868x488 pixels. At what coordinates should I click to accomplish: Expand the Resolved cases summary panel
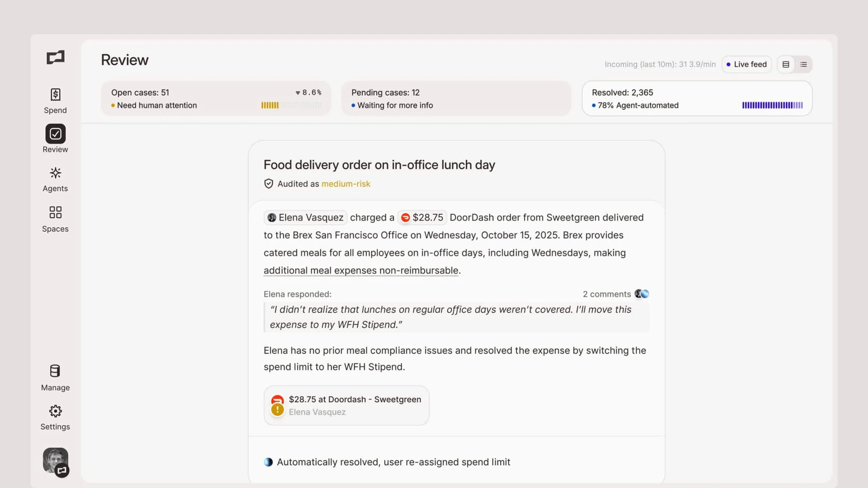[697, 98]
